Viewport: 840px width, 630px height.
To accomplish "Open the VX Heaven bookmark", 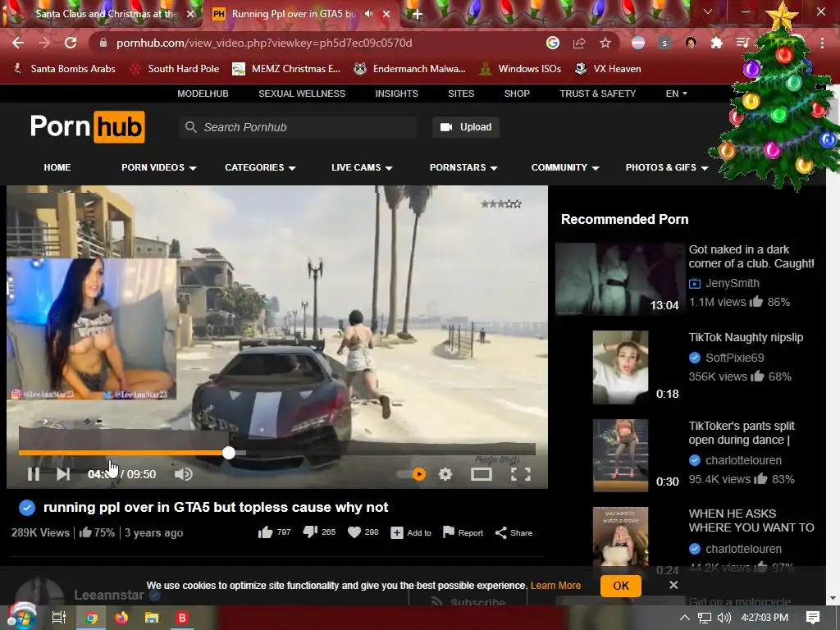I will (608, 69).
